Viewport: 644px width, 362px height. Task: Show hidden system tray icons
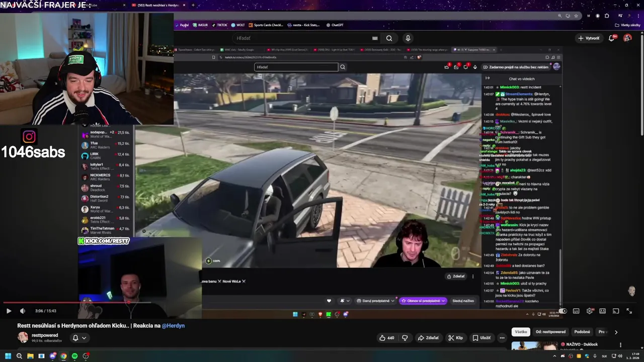[554, 356]
